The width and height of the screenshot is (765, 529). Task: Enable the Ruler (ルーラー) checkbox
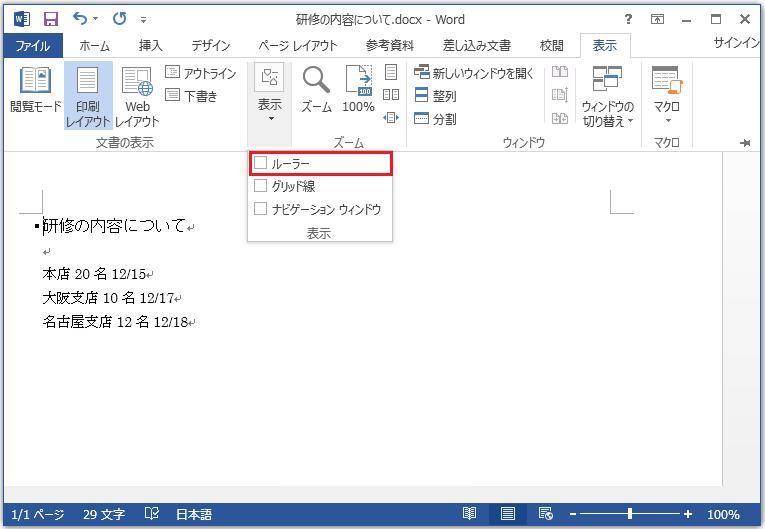[x=262, y=163]
